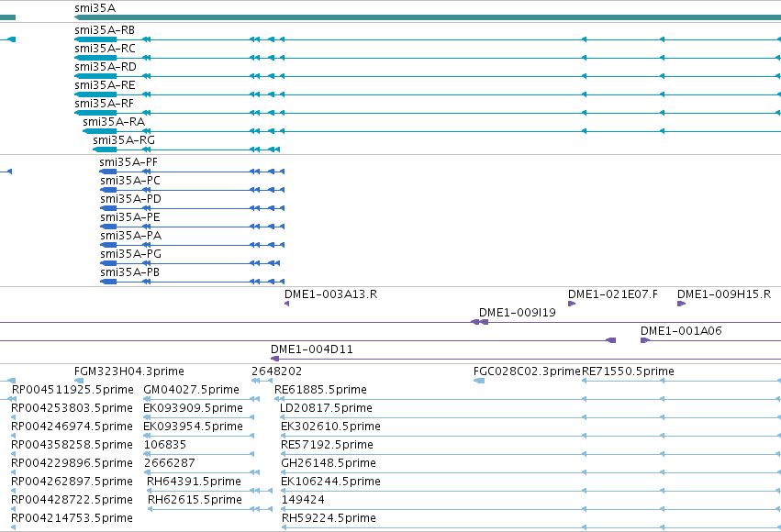Select EST LD20817.5prime

pyautogui.click(x=326, y=408)
